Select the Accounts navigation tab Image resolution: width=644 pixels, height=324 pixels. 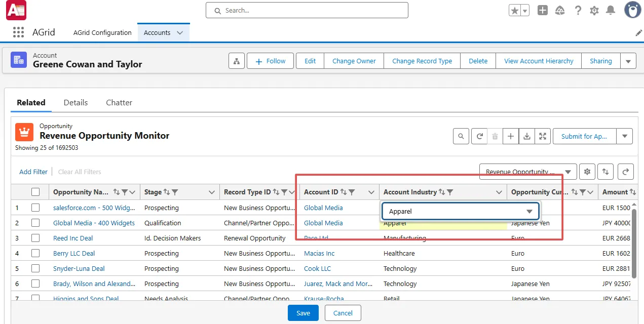click(157, 32)
